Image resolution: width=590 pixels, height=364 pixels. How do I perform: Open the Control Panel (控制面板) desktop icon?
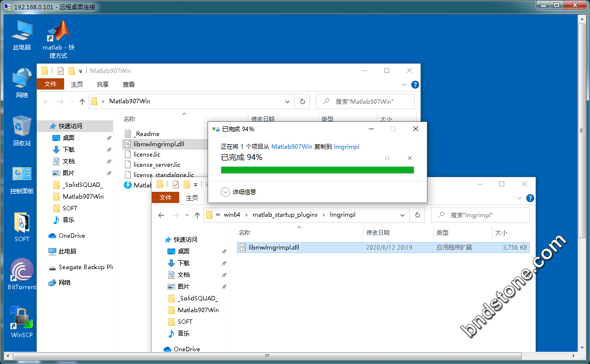(x=22, y=175)
